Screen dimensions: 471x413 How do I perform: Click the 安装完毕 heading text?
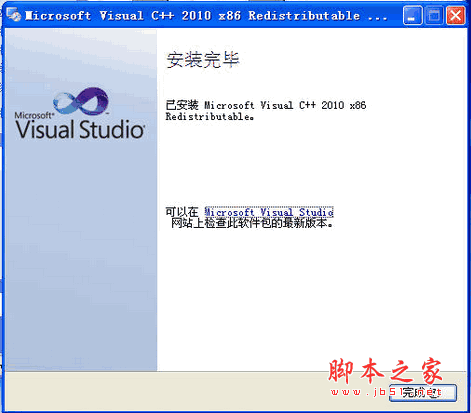pyautogui.click(x=203, y=60)
